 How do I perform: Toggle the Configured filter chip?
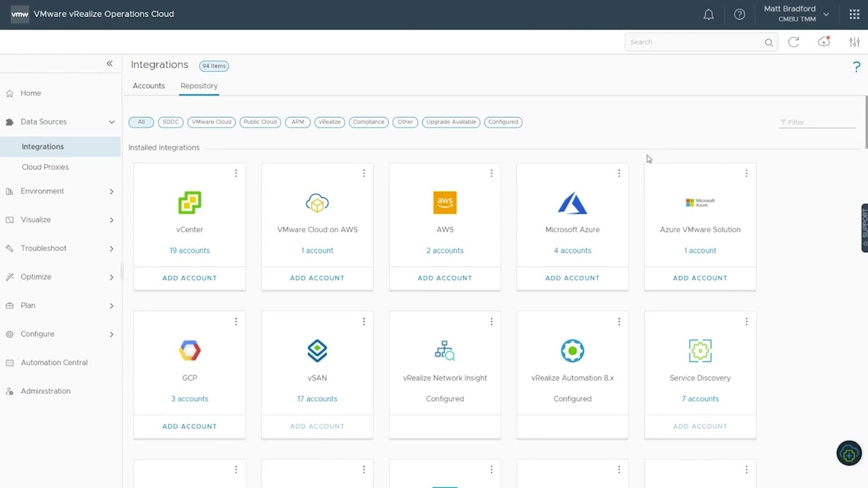[503, 122]
